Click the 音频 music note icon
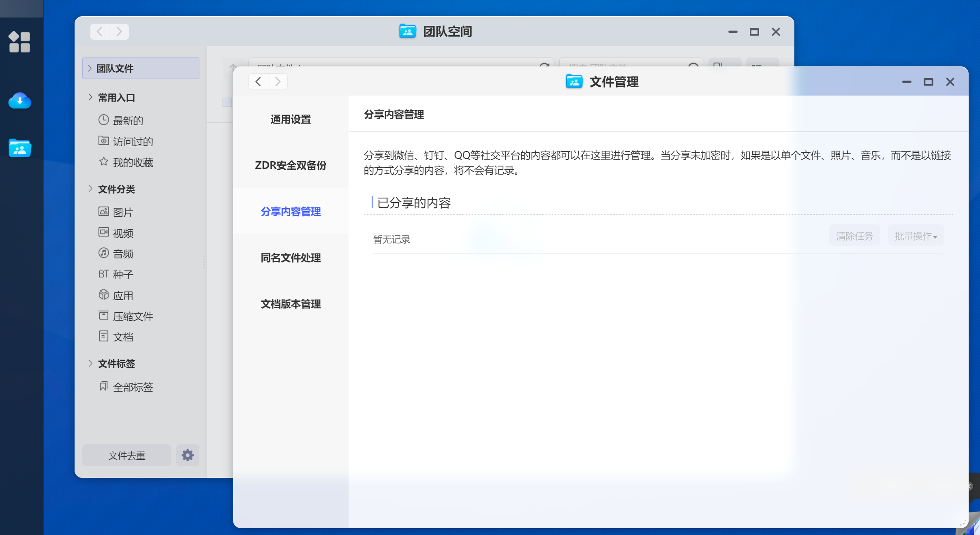The image size is (980, 535). pyautogui.click(x=104, y=253)
